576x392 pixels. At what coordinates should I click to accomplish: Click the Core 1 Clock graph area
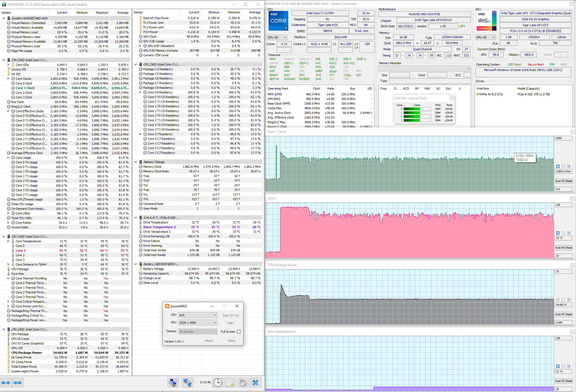coord(410,164)
